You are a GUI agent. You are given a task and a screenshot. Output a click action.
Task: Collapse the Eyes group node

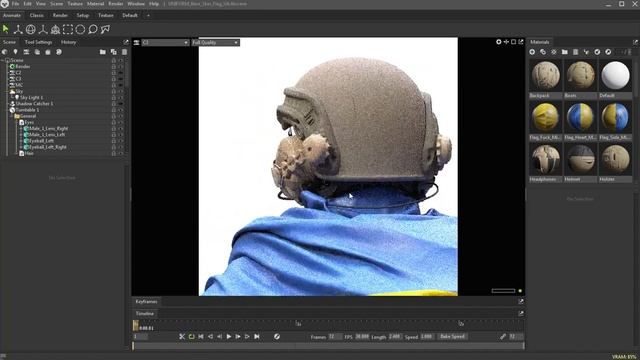(17, 122)
